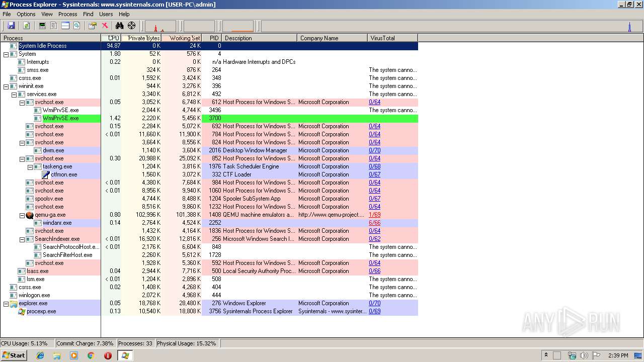
Task: Click the explorer.exe folder icon
Action: [14, 303]
